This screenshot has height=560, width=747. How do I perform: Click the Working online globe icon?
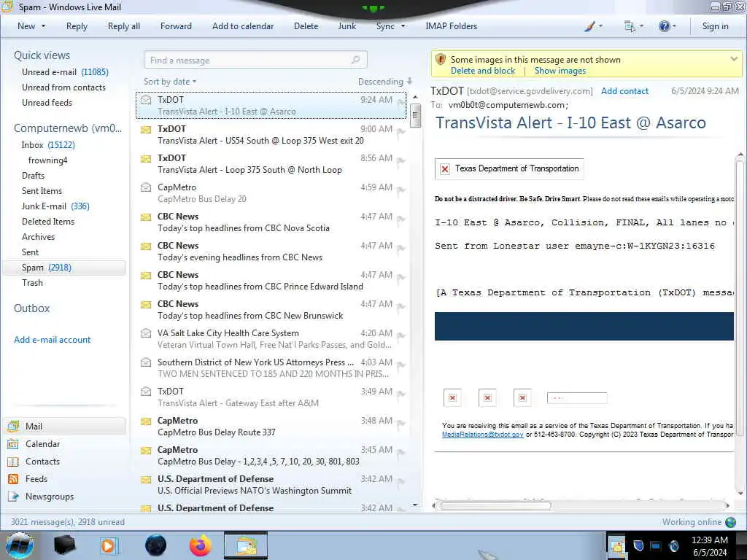[730, 522]
